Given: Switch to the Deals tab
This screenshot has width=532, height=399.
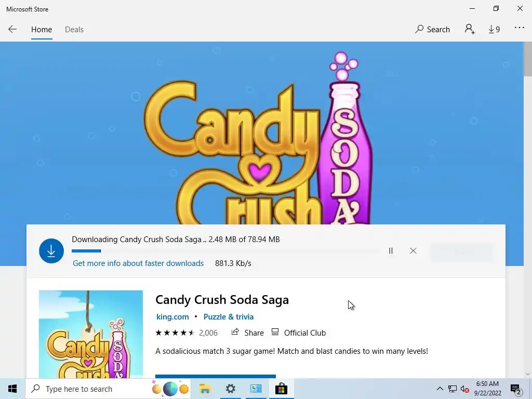Looking at the screenshot, I should pyautogui.click(x=74, y=30).
